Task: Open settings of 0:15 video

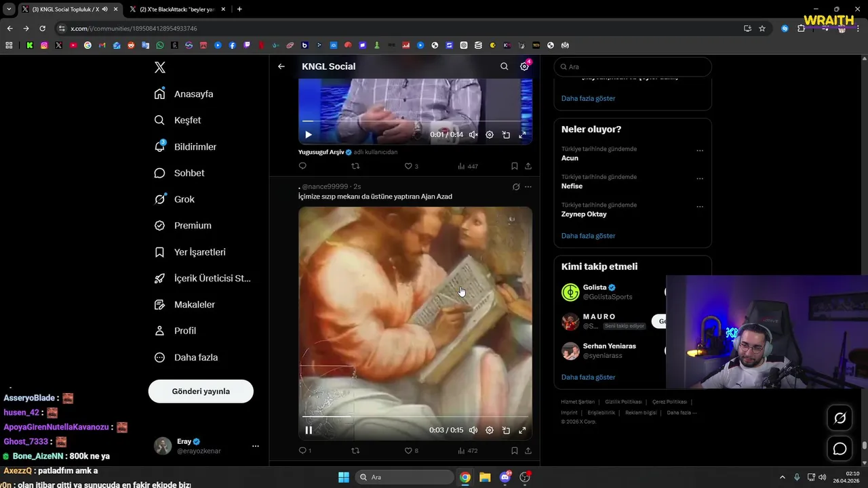Action: click(x=490, y=430)
